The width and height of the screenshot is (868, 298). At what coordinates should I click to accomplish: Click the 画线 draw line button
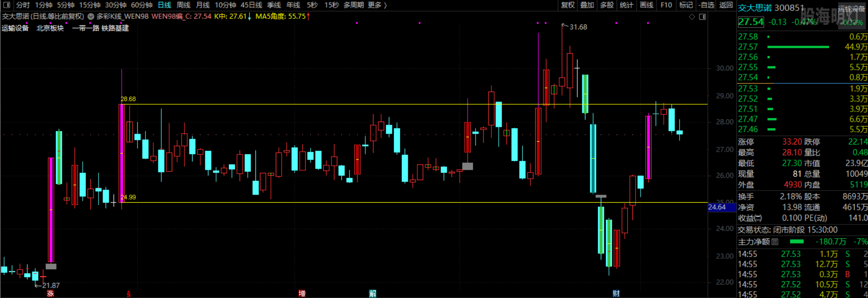click(x=646, y=5)
